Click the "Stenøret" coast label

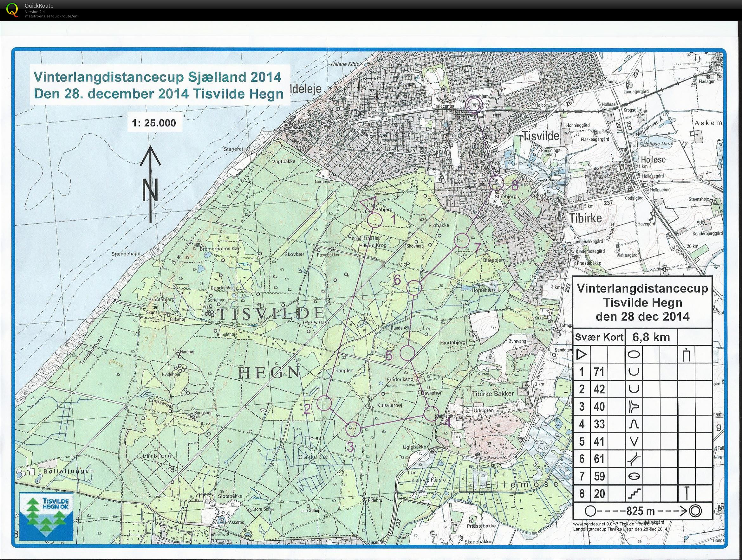point(233,149)
